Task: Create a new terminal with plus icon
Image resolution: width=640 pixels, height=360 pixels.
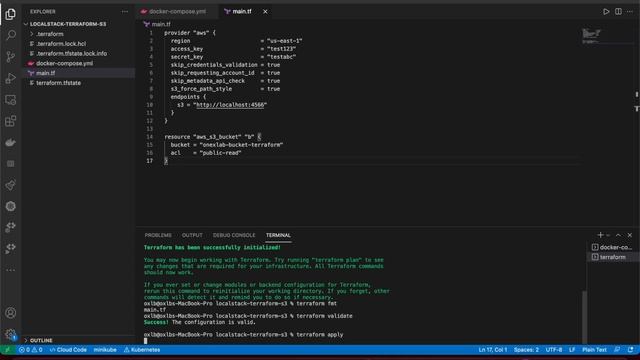Action: pyautogui.click(x=600, y=235)
